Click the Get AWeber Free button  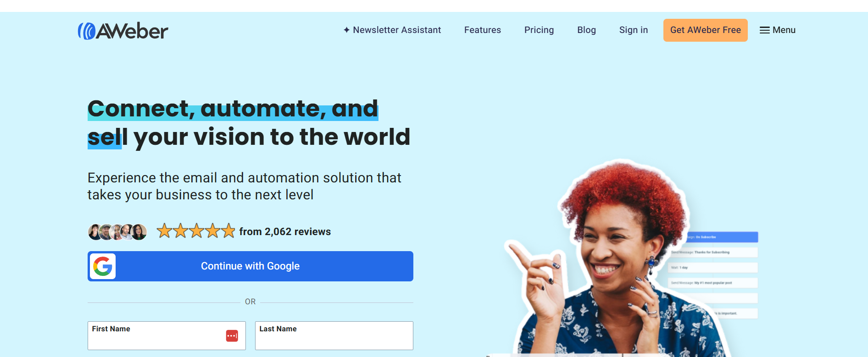point(706,30)
